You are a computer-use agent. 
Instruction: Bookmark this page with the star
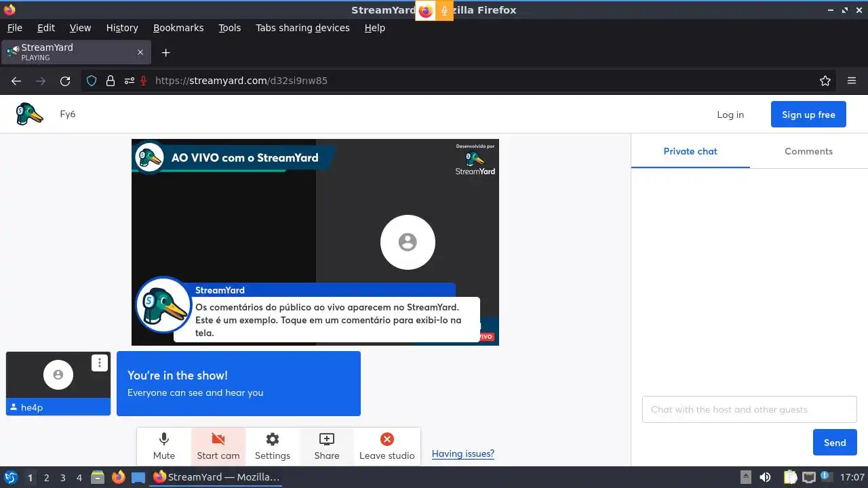825,81
